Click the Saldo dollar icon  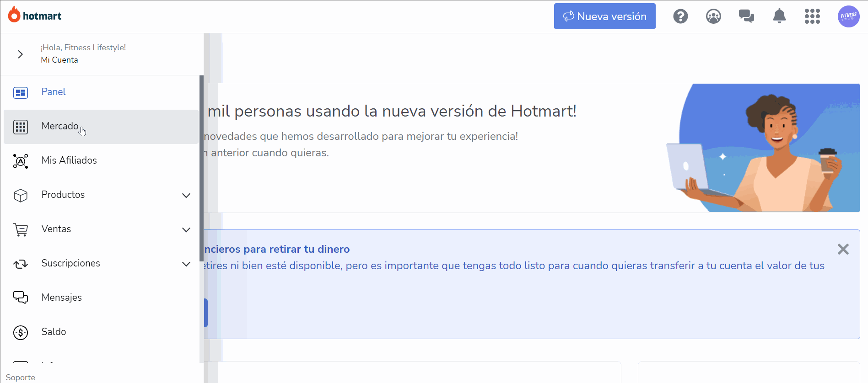coord(21,332)
